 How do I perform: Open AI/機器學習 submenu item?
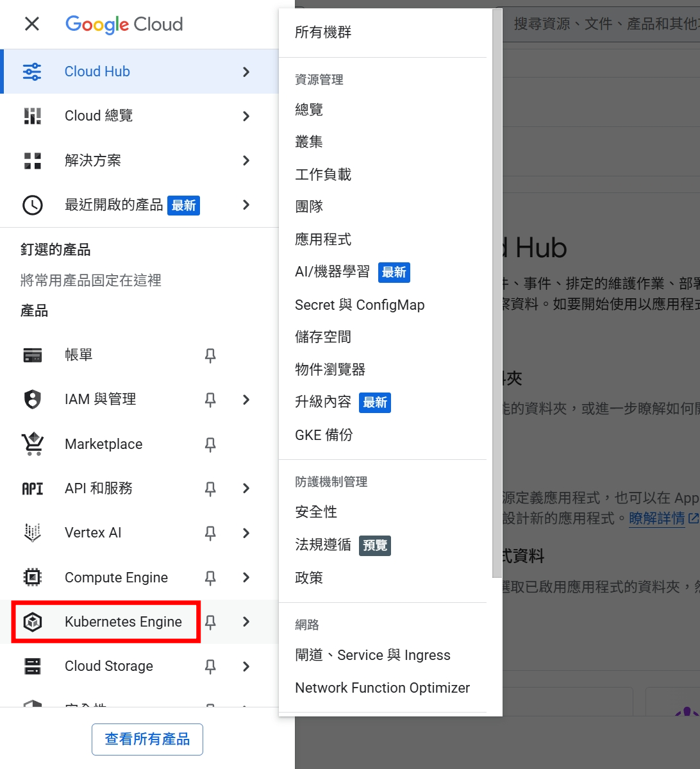pyautogui.click(x=332, y=272)
